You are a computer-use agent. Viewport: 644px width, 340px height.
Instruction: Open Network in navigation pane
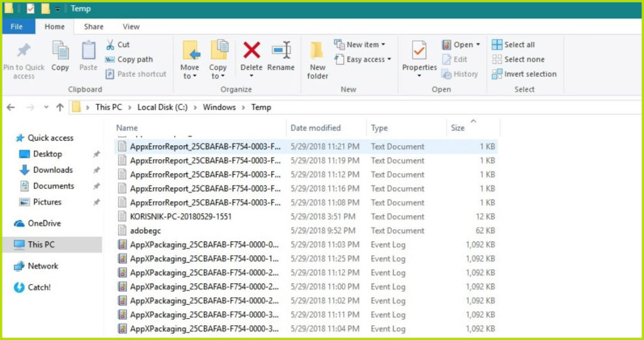(x=36, y=266)
